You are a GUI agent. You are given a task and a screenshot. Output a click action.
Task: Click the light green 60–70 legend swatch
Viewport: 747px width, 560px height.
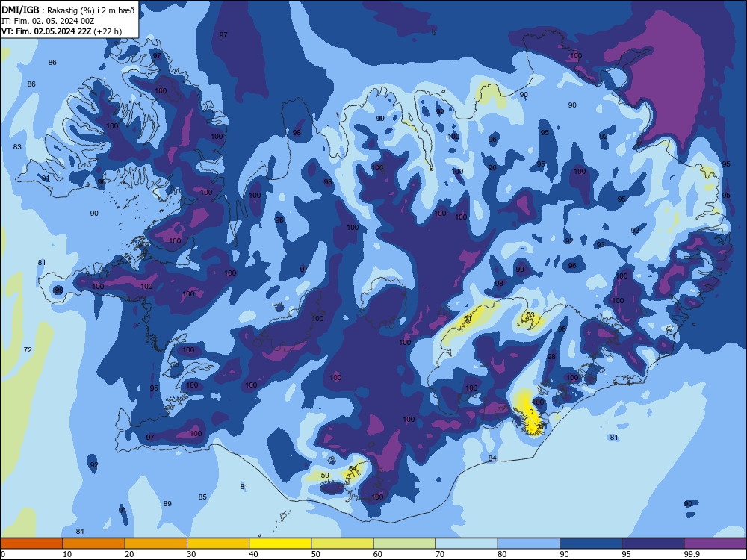pos(404,544)
